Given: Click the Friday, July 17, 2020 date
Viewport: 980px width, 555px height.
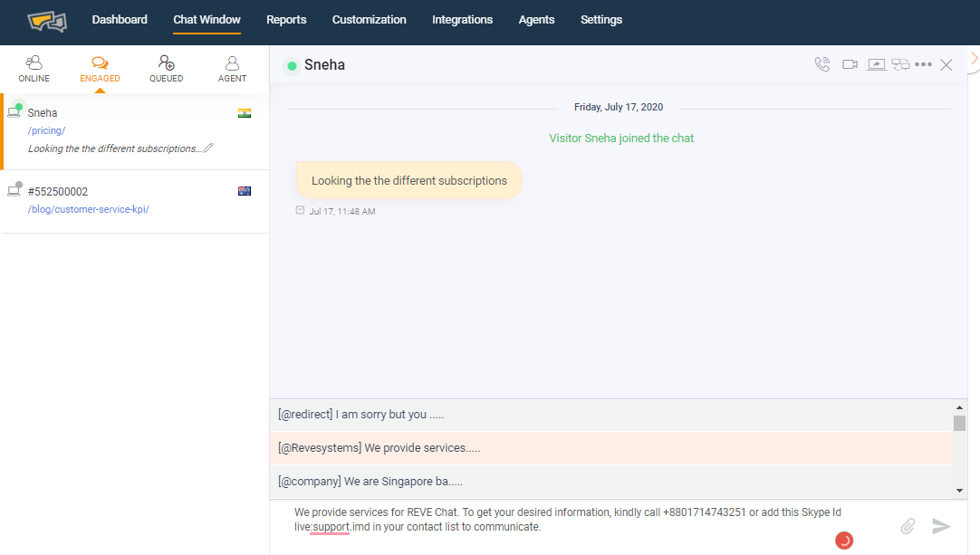Looking at the screenshot, I should pyautogui.click(x=619, y=107).
